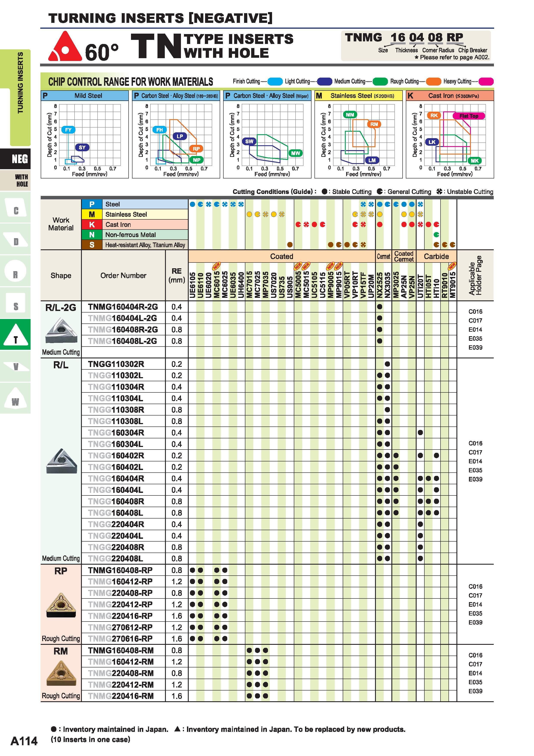Click the brown S Heat-resistant Alloy badge
Screen dimensions: 534x756
tap(92, 245)
